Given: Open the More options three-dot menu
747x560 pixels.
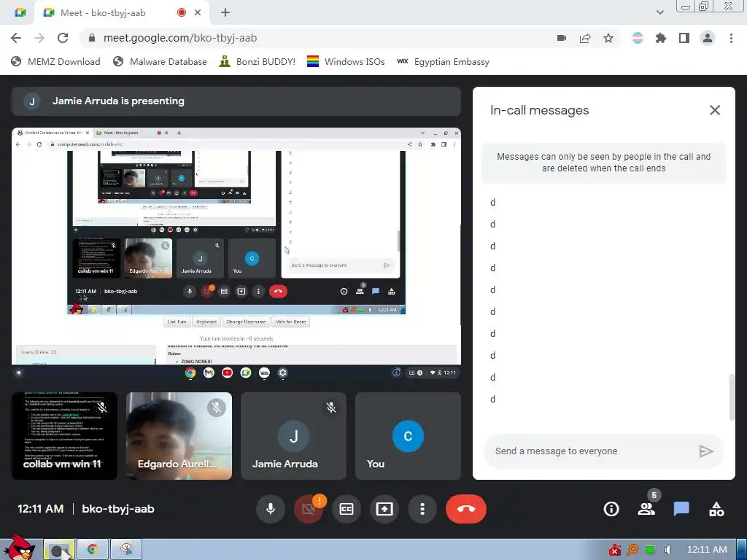Looking at the screenshot, I should point(422,509).
